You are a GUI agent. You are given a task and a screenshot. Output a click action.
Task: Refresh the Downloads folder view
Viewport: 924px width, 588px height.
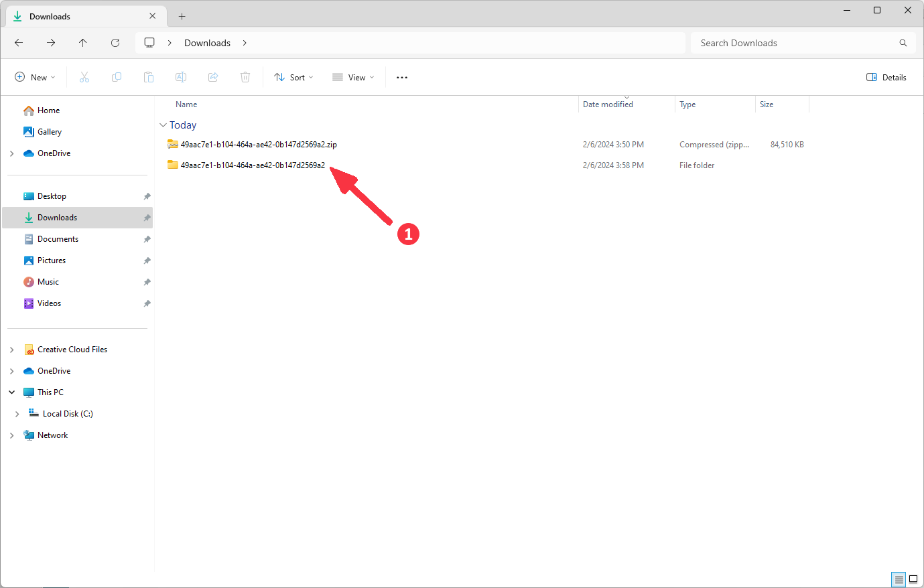pos(115,42)
